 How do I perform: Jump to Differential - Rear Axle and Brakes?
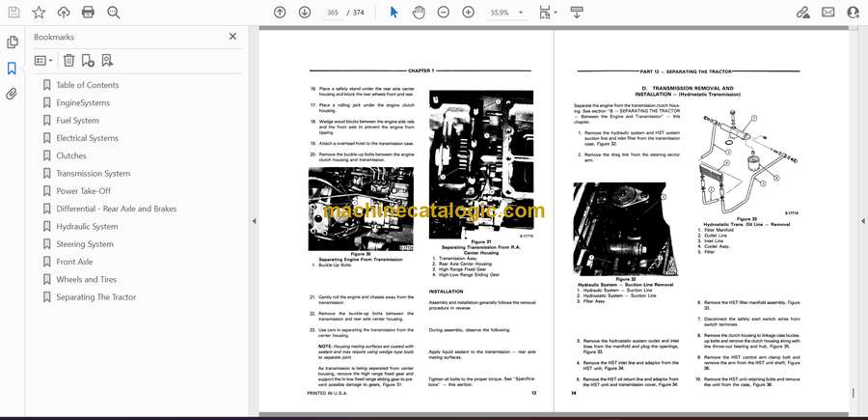117,209
